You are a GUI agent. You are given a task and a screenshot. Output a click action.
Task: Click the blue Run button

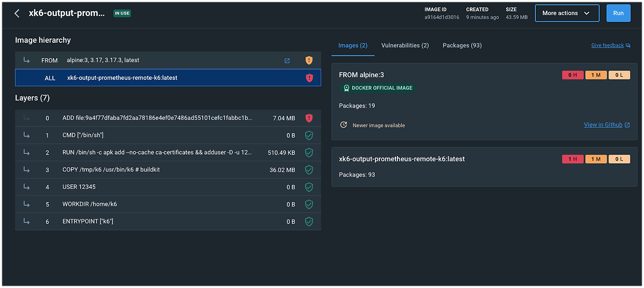click(618, 14)
